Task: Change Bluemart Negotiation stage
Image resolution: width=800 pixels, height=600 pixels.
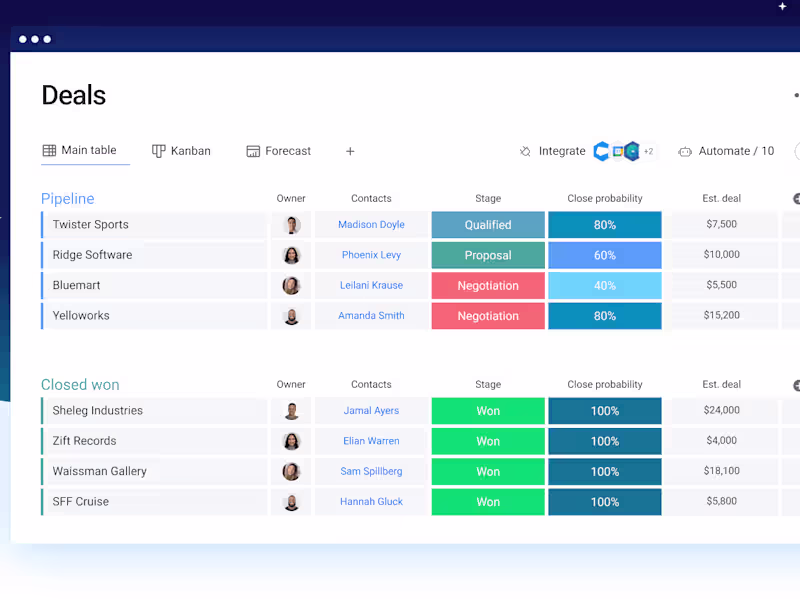Action: (x=488, y=286)
